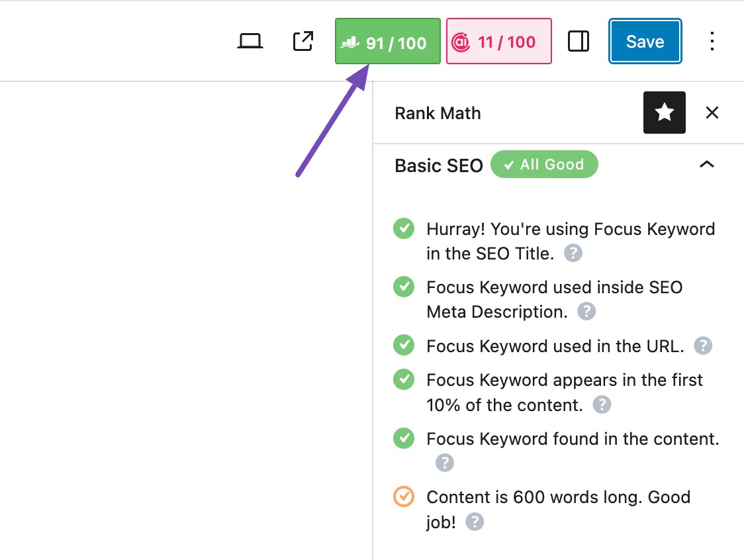Click the orange circle icon beside content length check
The height and width of the screenshot is (560, 744).
point(403,496)
